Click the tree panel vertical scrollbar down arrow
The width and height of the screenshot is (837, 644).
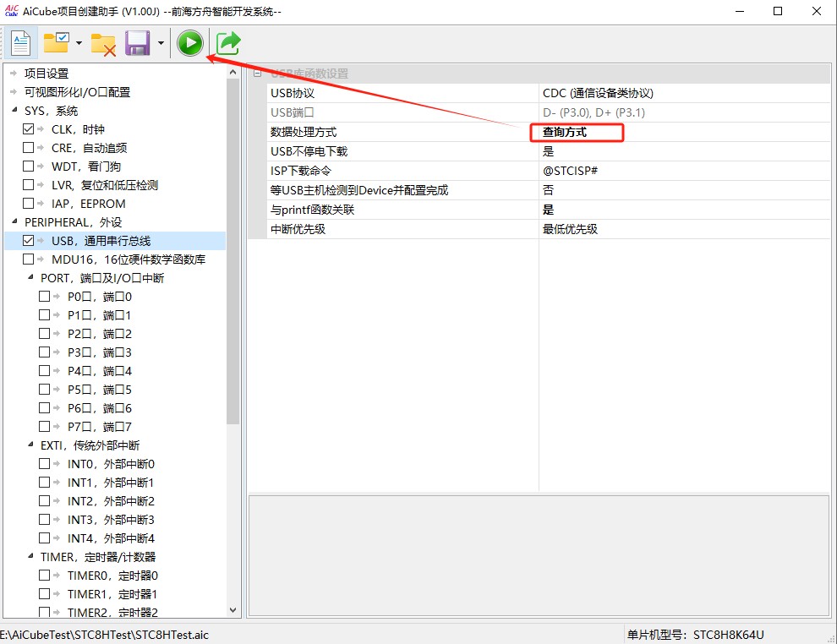pyautogui.click(x=234, y=609)
